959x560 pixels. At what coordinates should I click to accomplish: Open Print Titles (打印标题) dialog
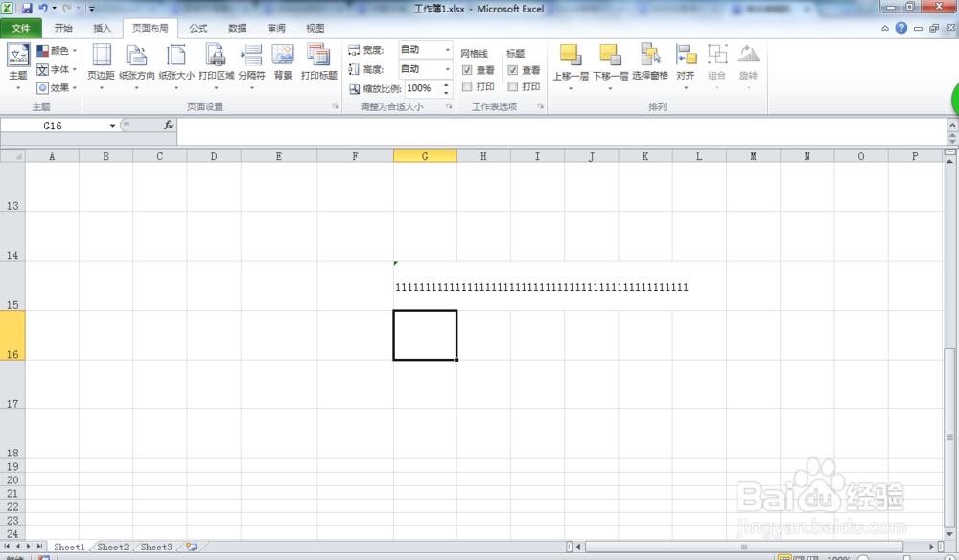click(318, 62)
